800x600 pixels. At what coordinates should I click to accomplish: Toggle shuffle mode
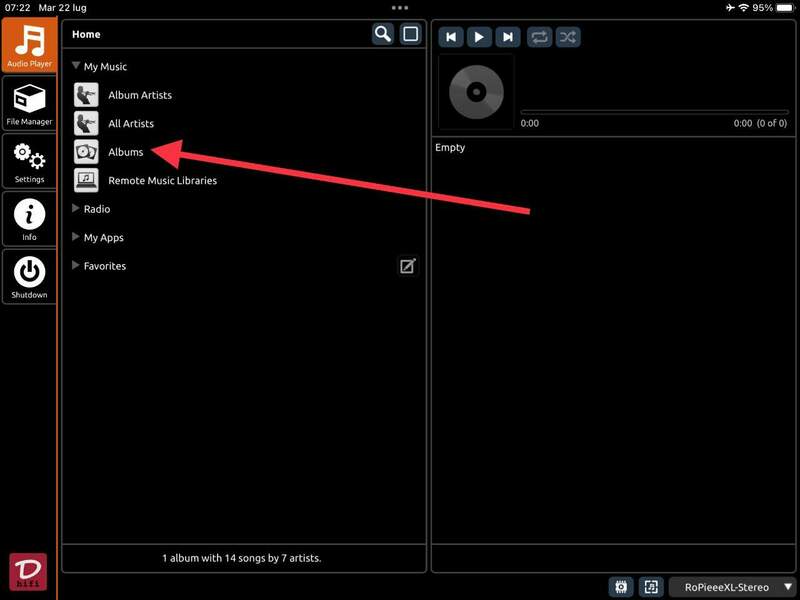(567, 37)
